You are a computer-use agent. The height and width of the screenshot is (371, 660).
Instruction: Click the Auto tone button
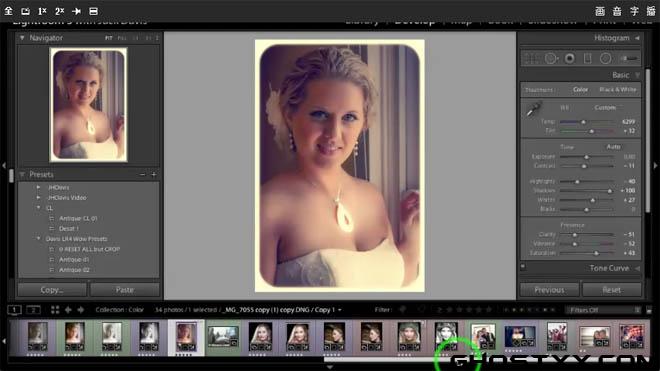click(x=613, y=147)
